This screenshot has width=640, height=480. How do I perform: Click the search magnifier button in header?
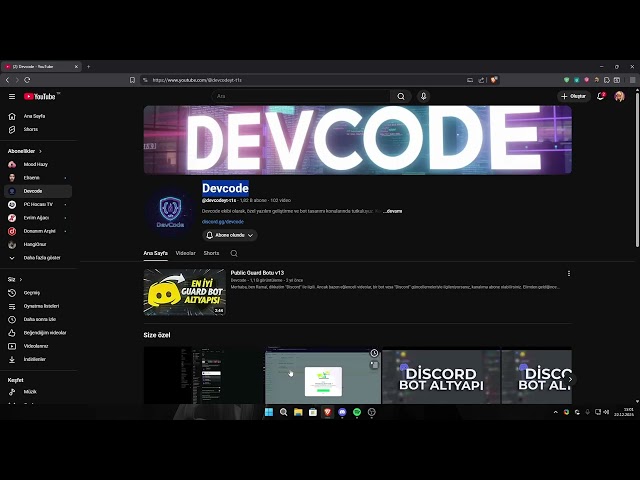[x=401, y=96]
